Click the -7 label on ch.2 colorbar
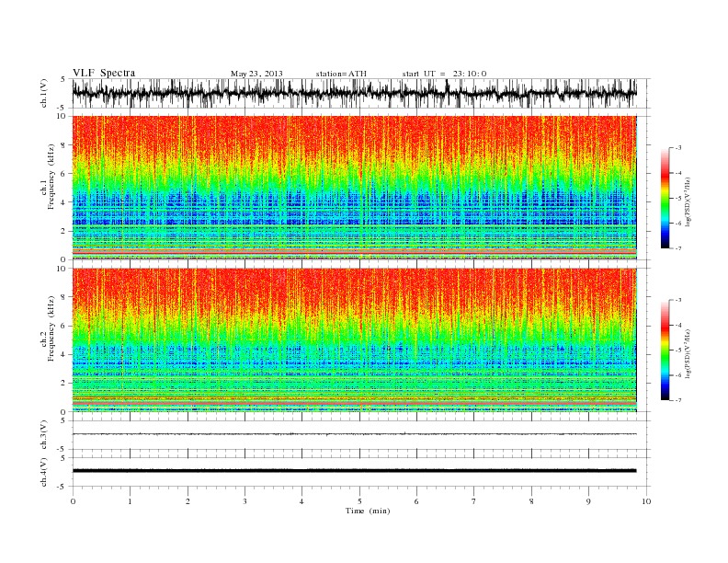 pyautogui.click(x=678, y=400)
